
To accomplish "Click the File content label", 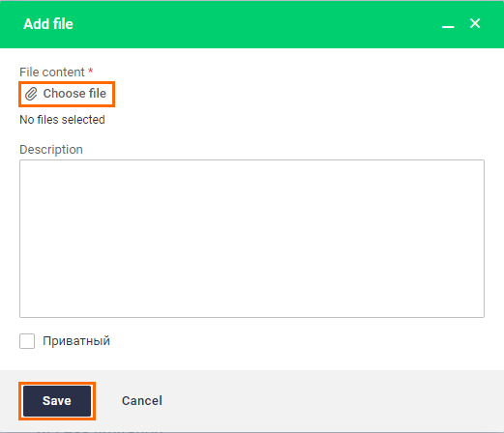I will coord(52,72).
